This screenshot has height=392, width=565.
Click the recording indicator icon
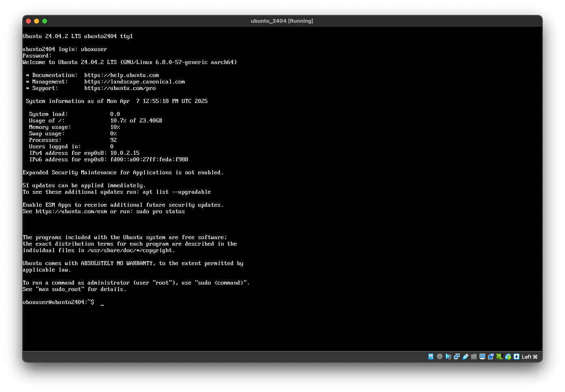[491, 357]
